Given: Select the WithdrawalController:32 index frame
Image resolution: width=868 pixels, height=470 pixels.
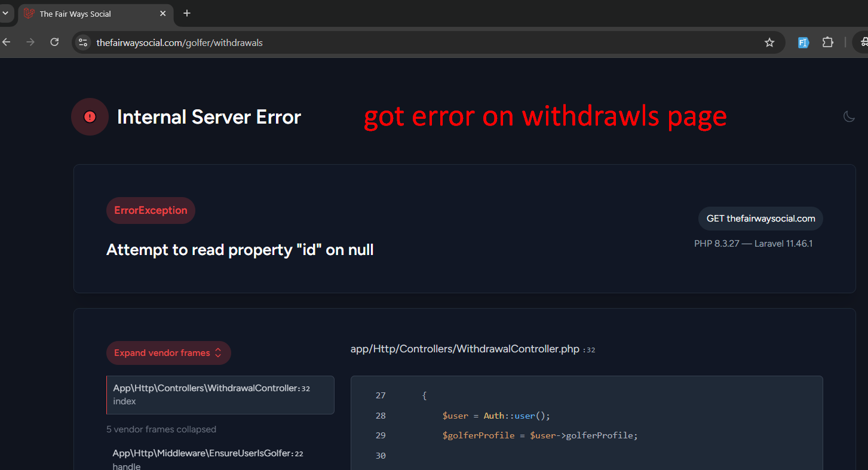Looking at the screenshot, I should click(220, 395).
